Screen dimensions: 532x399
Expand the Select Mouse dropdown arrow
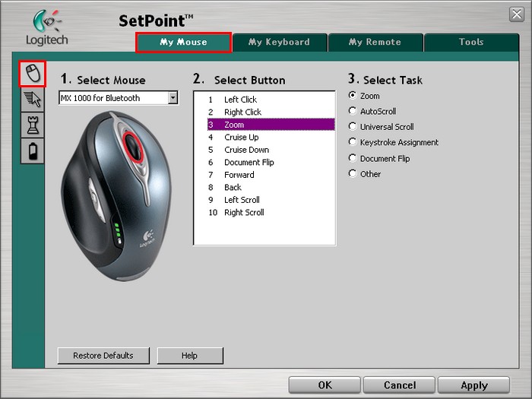[173, 98]
